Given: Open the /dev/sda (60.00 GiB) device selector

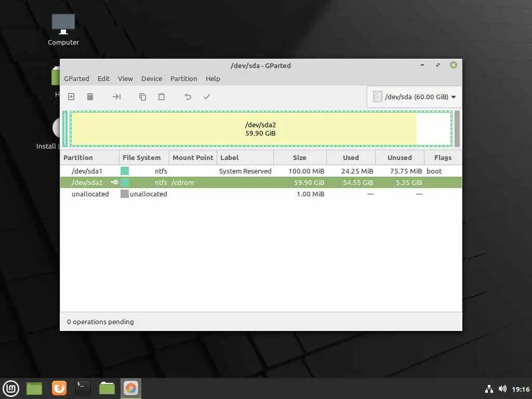Looking at the screenshot, I should [414, 97].
